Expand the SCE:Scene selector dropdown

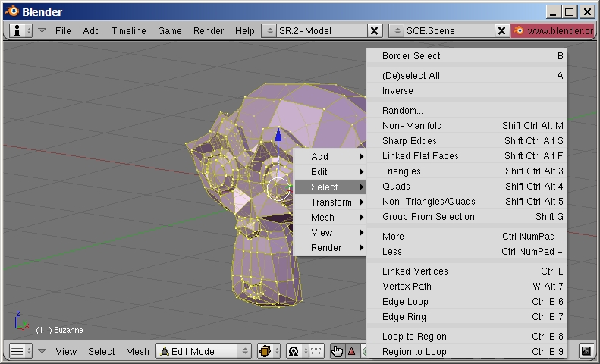click(397, 30)
